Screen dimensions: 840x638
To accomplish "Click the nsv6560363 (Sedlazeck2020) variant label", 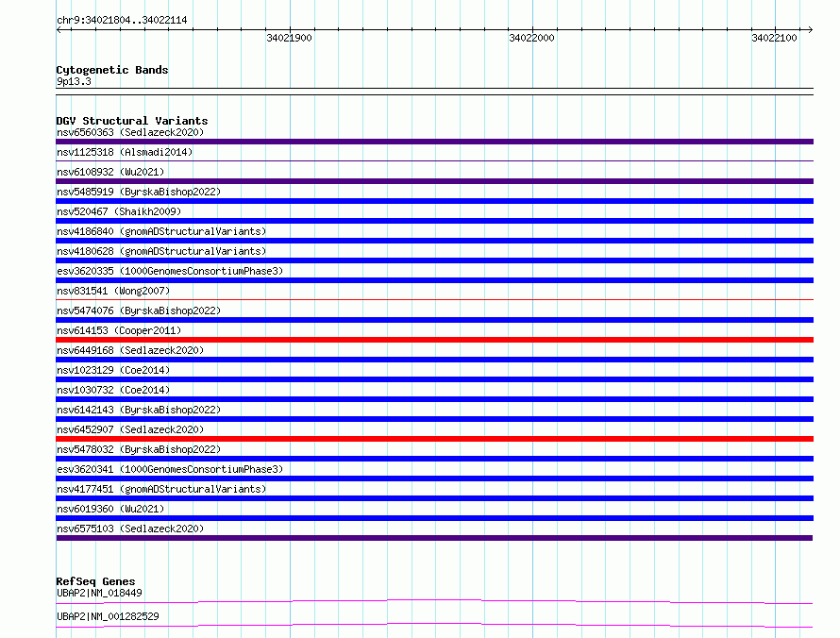I will click(x=130, y=132).
